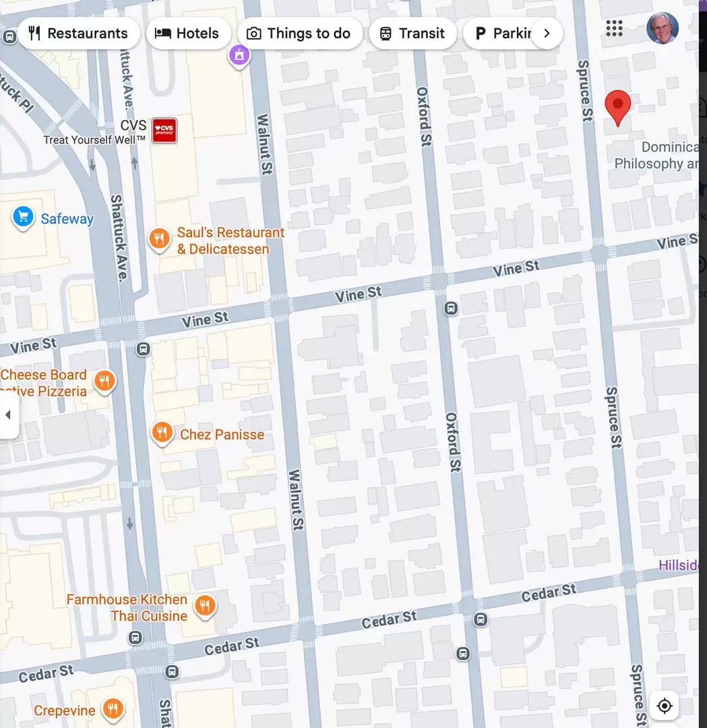Open the Google apps grid
This screenshot has height=728, width=707.
[614, 29]
